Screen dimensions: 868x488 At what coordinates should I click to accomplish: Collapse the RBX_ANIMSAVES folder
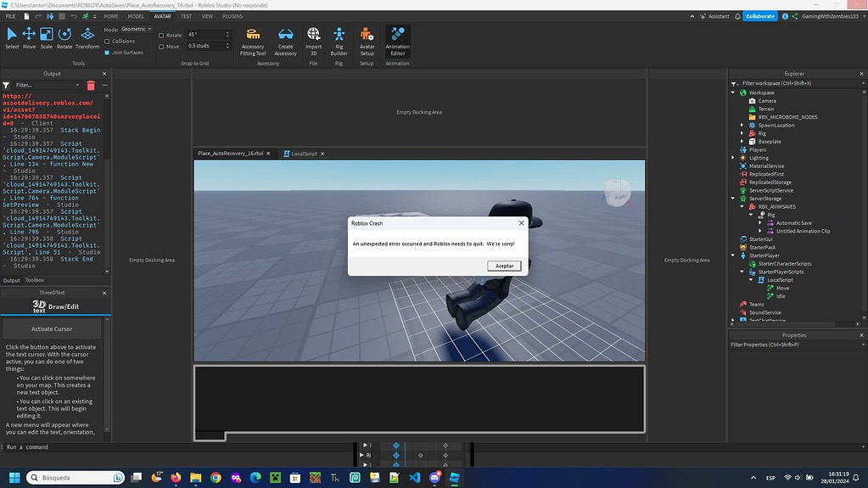point(742,206)
